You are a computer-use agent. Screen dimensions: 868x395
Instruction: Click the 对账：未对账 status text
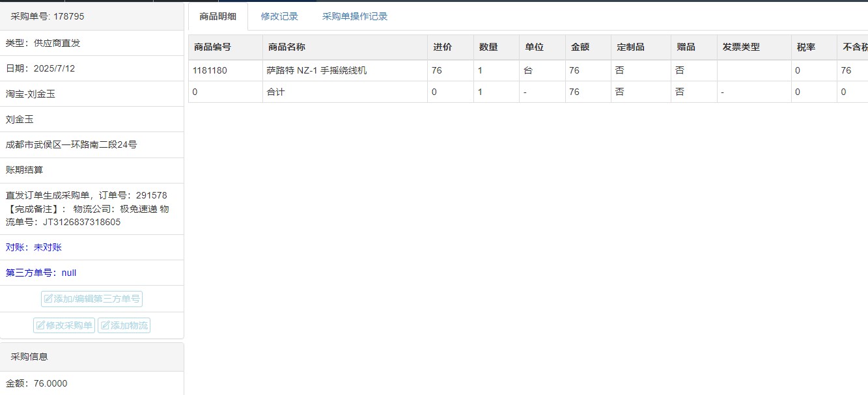34,247
